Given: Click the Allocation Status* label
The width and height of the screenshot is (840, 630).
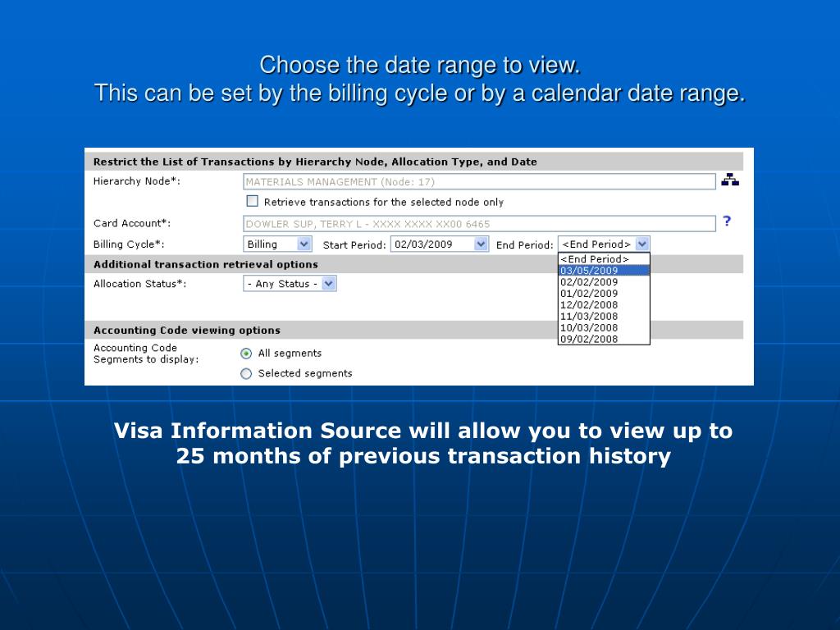Looking at the screenshot, I should click(139, 284).
